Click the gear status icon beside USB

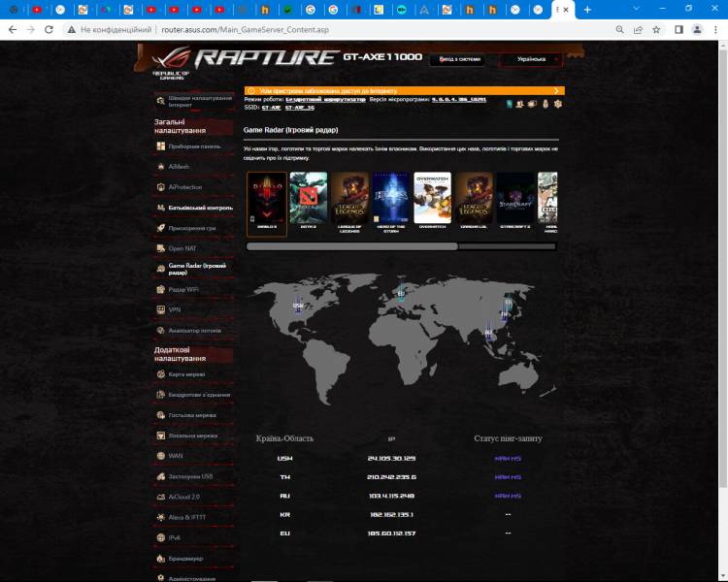[x=558, y=104]
